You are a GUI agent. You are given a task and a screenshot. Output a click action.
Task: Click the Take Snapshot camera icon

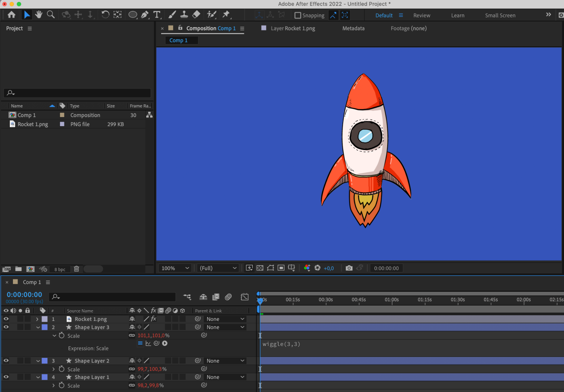(x=349, y=268)
